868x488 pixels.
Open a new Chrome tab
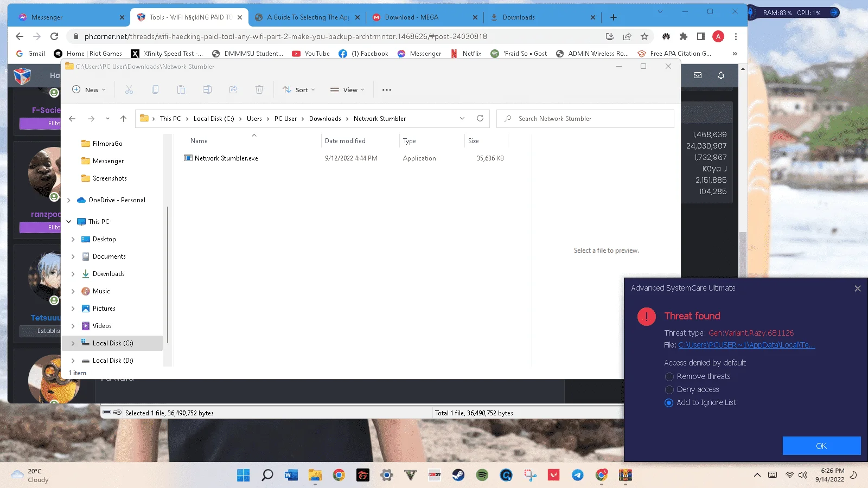pos(614,17)
